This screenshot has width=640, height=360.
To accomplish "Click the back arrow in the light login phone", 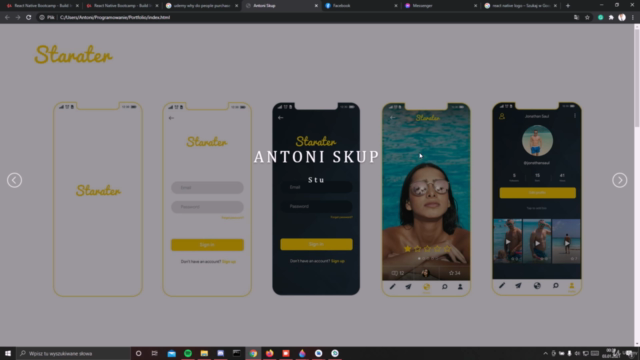I will (x=171, y=118).
